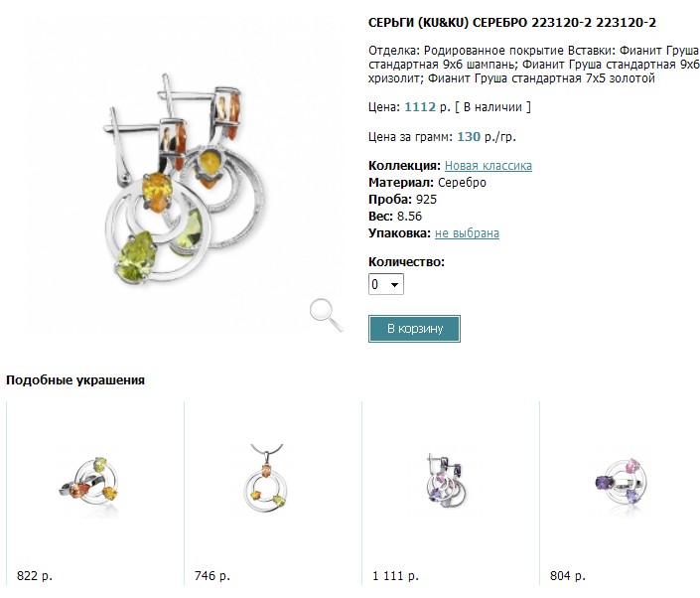
Task: Click the 822 р. price label
Action: (35, 575)
